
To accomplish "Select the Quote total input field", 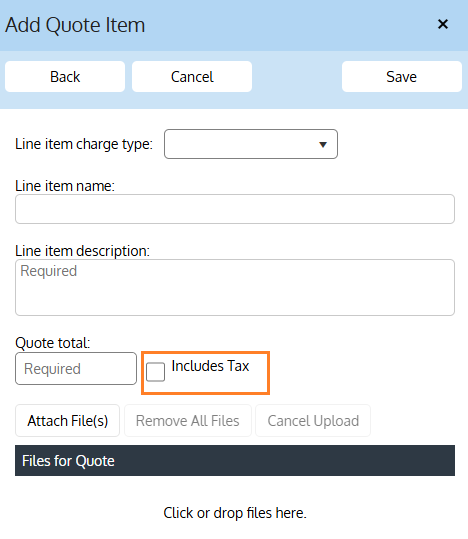I will (76, 368).
